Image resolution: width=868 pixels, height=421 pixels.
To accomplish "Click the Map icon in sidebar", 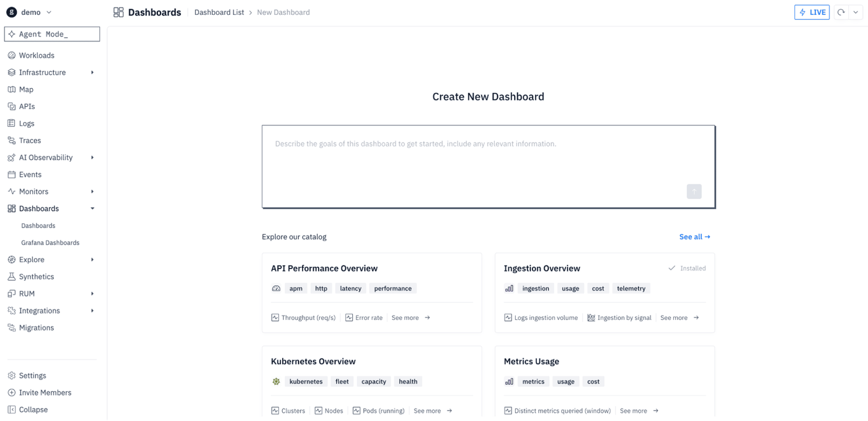I will point(11,89).
